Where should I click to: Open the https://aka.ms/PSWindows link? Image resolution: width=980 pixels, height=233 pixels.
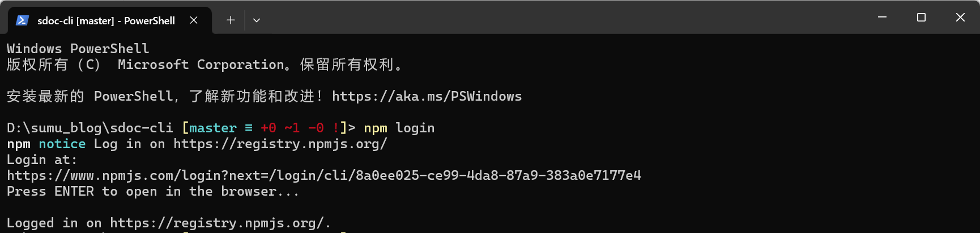point(427,96)
